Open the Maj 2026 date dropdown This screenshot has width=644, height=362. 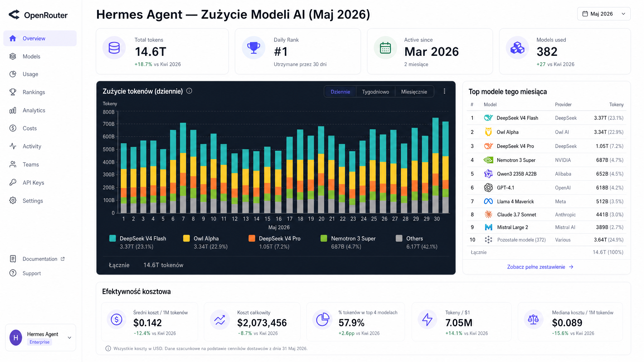604,14
